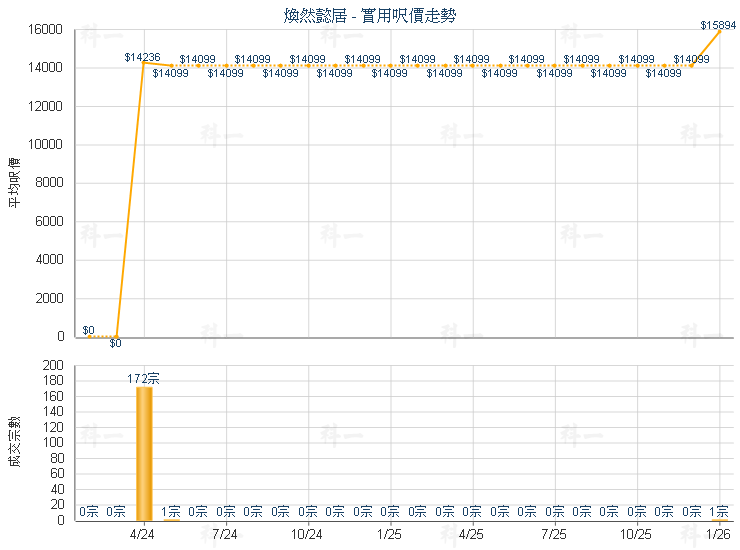Click the 1宗 label above 1/26
This screenshot has height=550, width=740.
[718, 512]
